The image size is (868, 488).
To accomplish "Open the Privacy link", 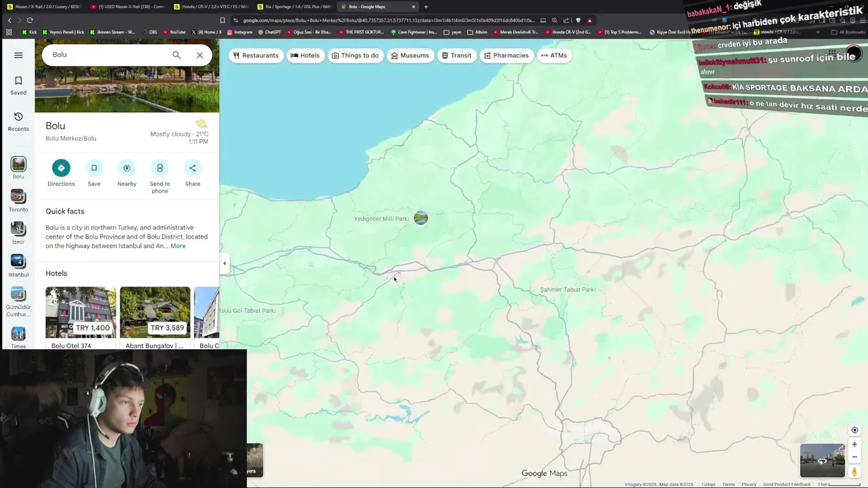I will pos(749,485).
